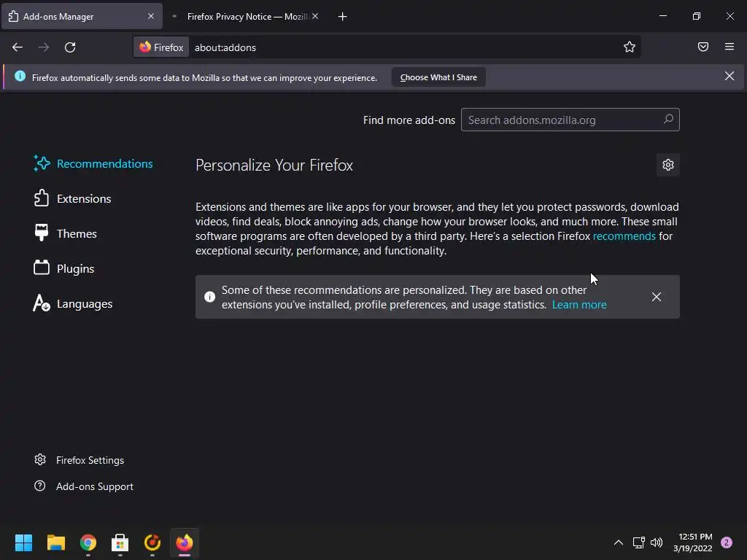Screen dimensions: 747x560
Task: Click the Firefox taskbar icon
Action: pyautogui.click(x=185, y=542)
